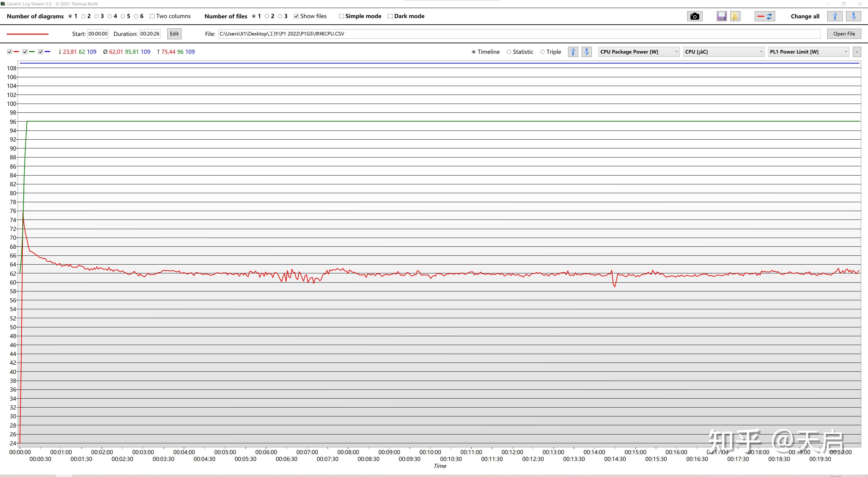Click Change all blue up arrow
This screenshot has height=477, width=868.
click(835, 16)
